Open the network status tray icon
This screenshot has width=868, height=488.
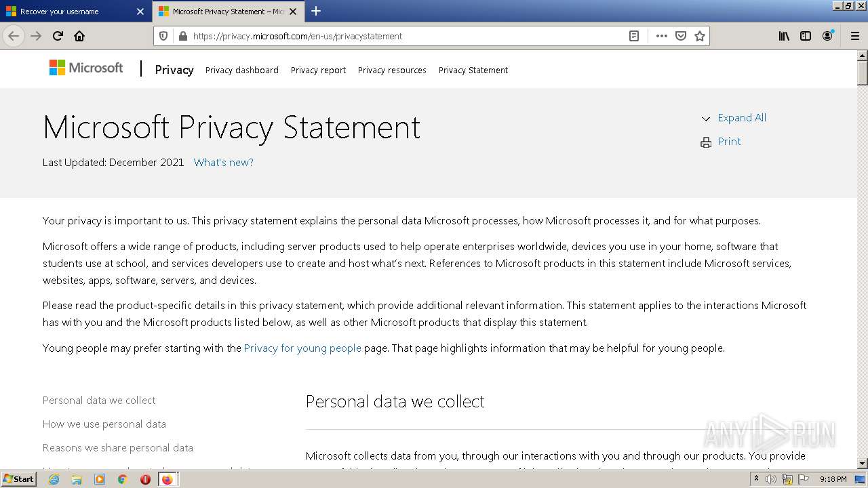pos(787,479)
